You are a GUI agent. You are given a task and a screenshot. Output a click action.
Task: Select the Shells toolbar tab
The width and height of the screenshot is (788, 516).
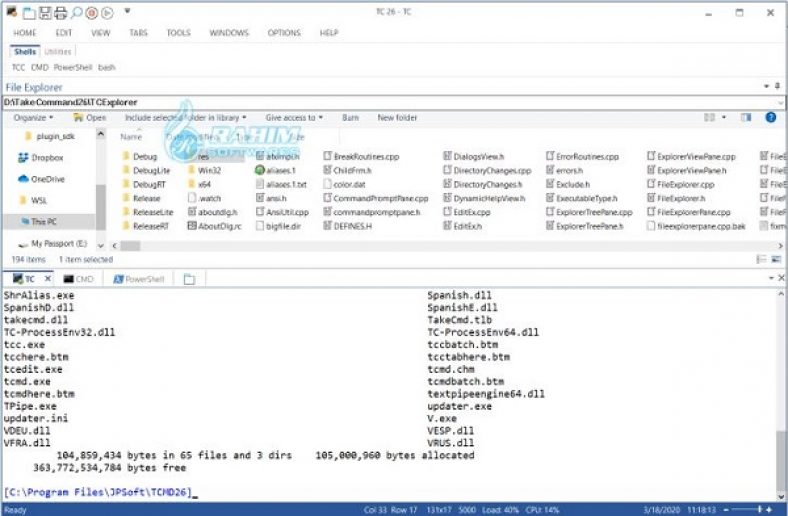tap(25, 51)
